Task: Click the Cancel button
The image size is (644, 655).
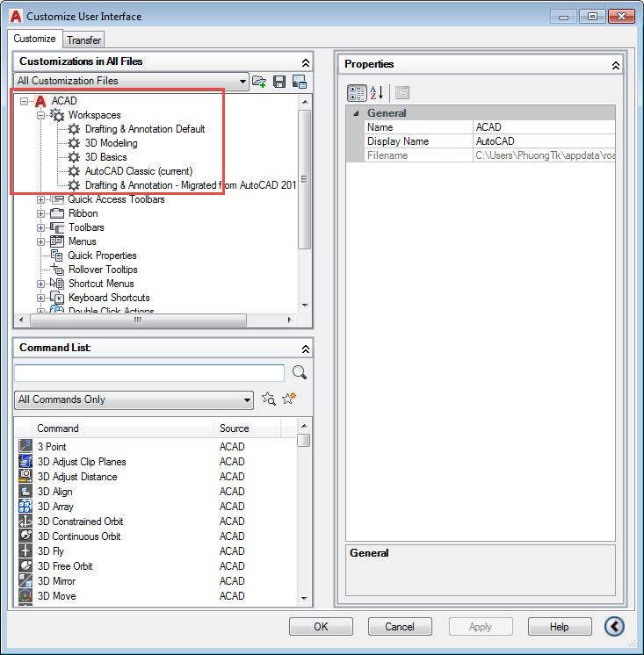Action: click(x=400, y=627)
